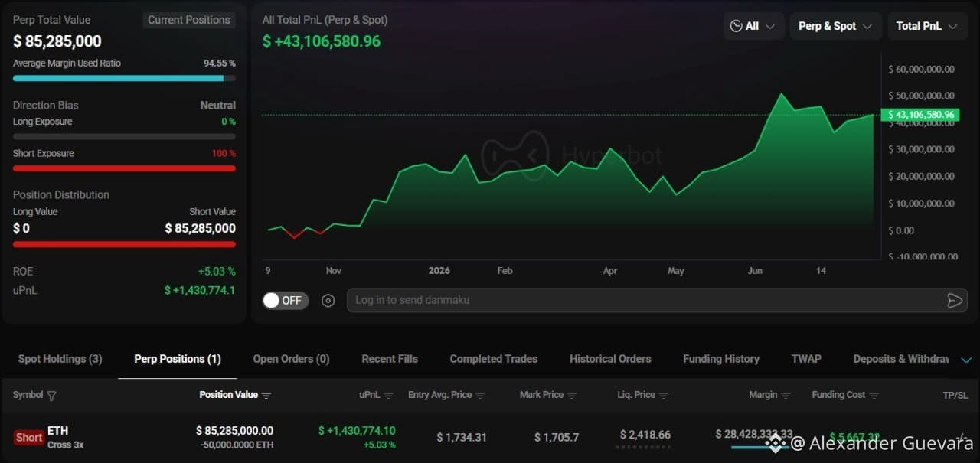The image size is (980, 463).
Task: Click the Short badge on the ETH row
Action: pos(29,438)
